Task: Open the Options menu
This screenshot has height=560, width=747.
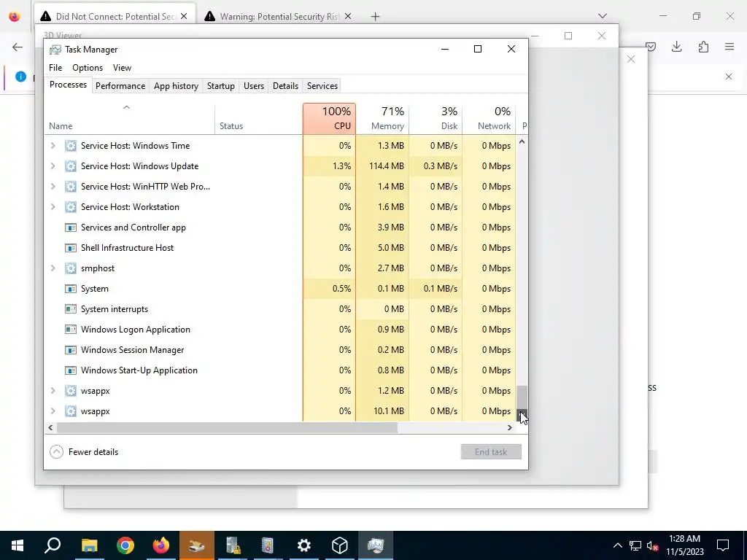Action: (x=88, y=68)
